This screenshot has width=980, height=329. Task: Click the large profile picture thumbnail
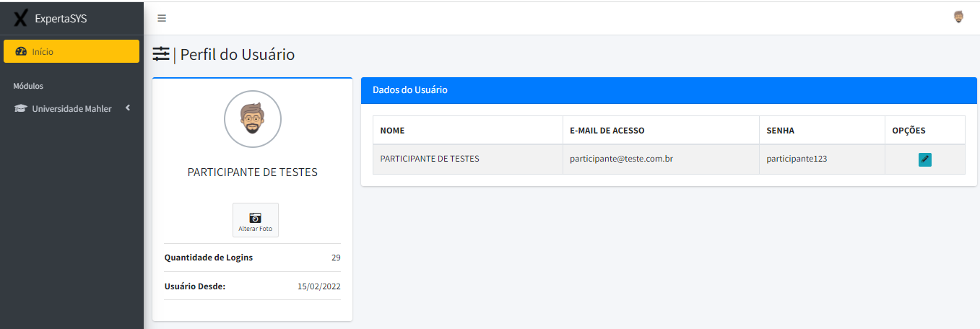point(253,119)
